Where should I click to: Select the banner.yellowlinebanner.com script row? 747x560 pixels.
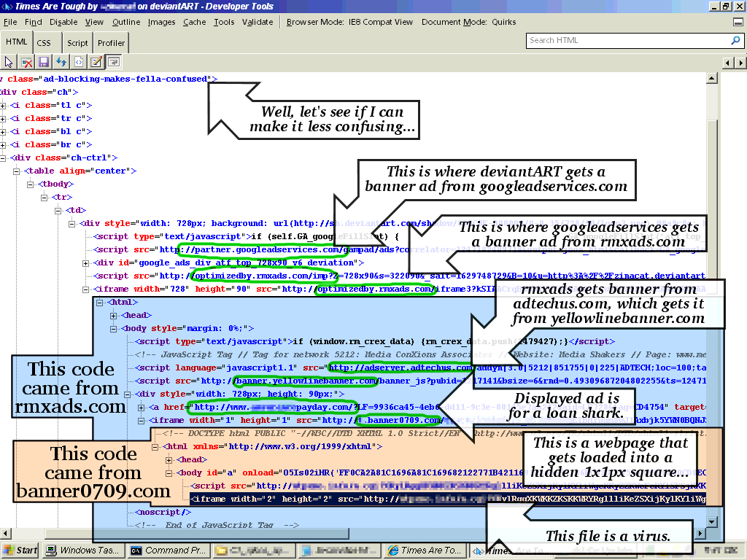420,381
